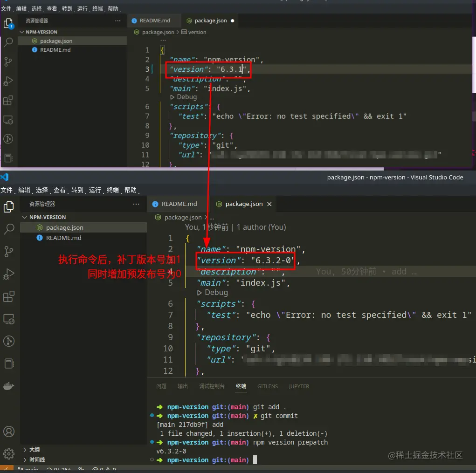Image resolution: width=476 pixels, height=473 pixels.
Task: Click package.json breadcrumb in upper editor
Action: tap(154, 32)
